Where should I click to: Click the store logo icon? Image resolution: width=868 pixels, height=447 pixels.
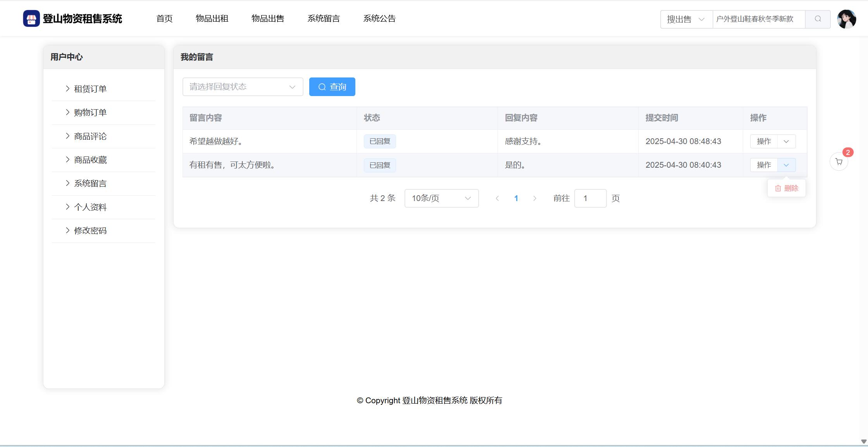click(x=31, y=19)
